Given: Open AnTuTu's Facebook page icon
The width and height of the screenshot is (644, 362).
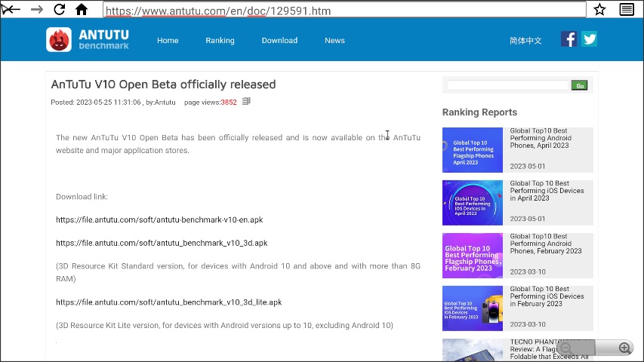Looking at the screenshot, I should 569,39.
